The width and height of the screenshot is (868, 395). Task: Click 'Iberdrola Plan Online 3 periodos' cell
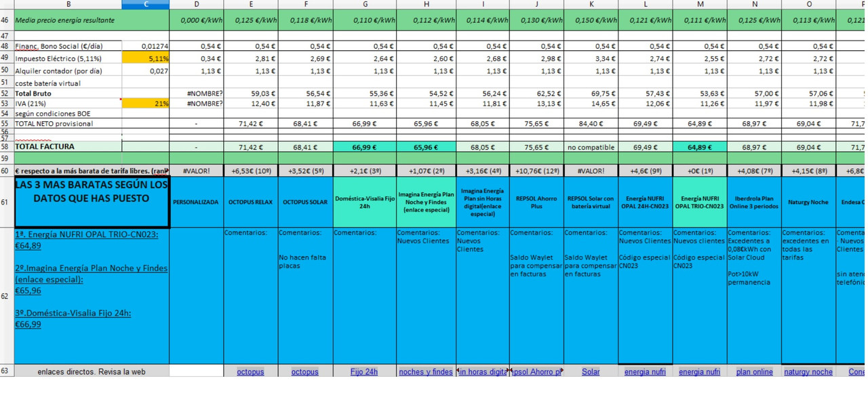754,203
